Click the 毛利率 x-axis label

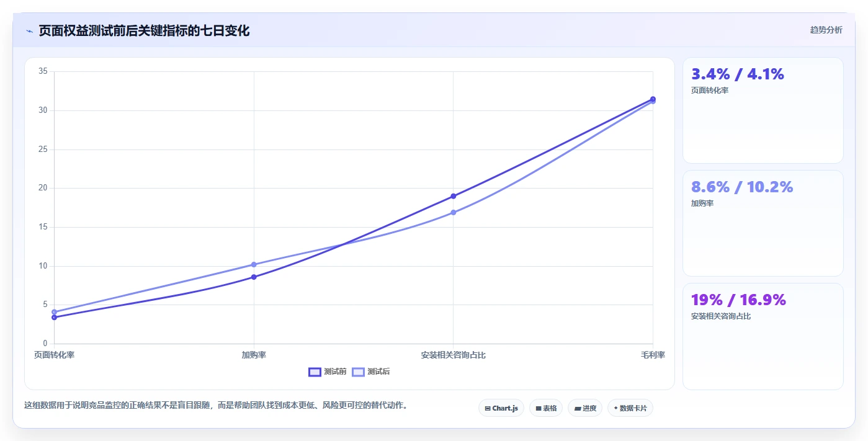click(x=653, y=355)
